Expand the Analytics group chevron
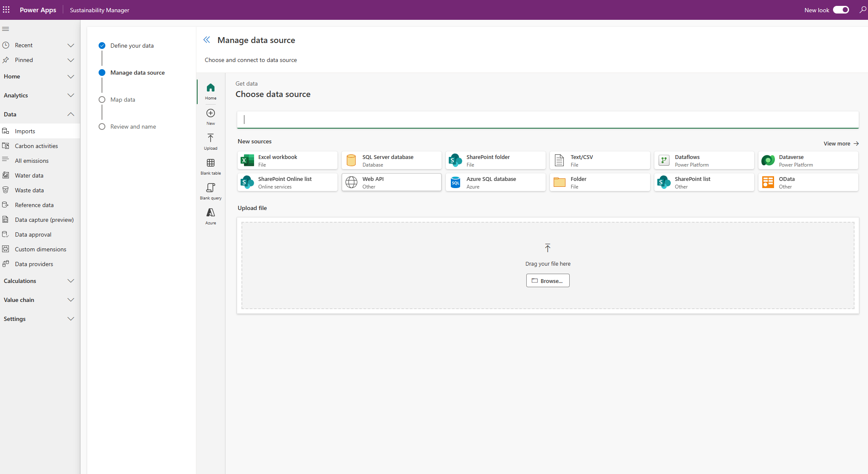 click(x=71, y=95)
